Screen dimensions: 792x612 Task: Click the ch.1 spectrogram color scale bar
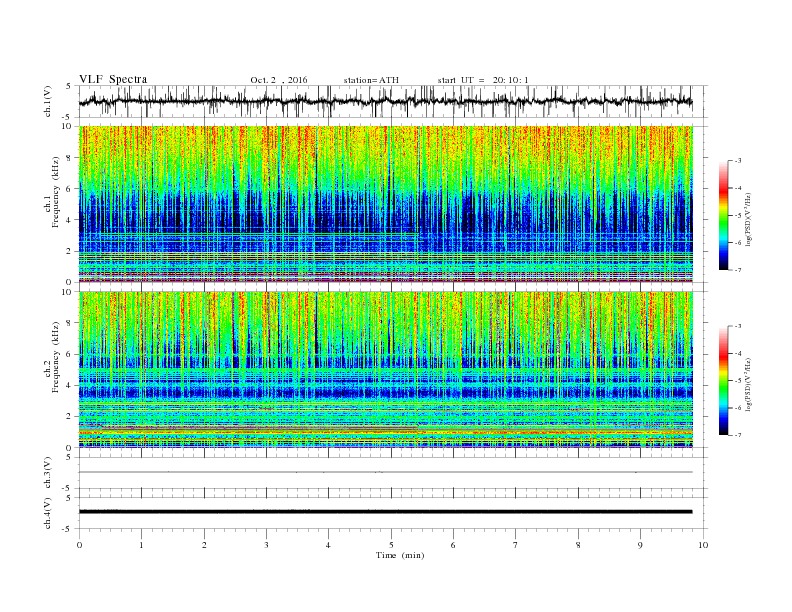point(724,215)
